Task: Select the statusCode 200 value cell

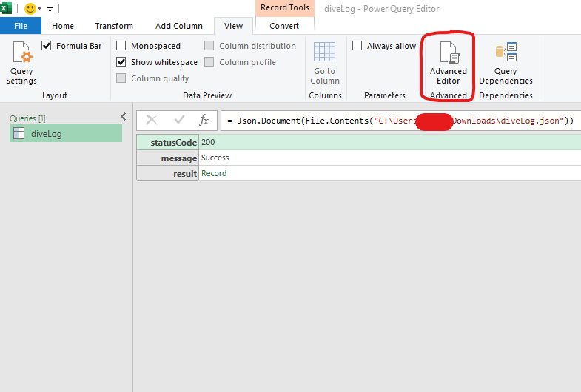Action: (x=390, y=142)
